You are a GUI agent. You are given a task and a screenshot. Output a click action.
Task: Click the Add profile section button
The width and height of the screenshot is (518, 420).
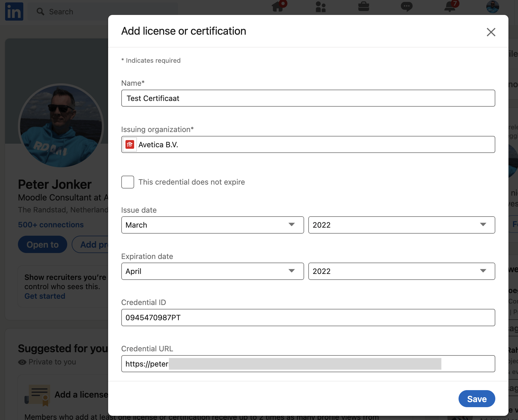(x=90, y=244)
